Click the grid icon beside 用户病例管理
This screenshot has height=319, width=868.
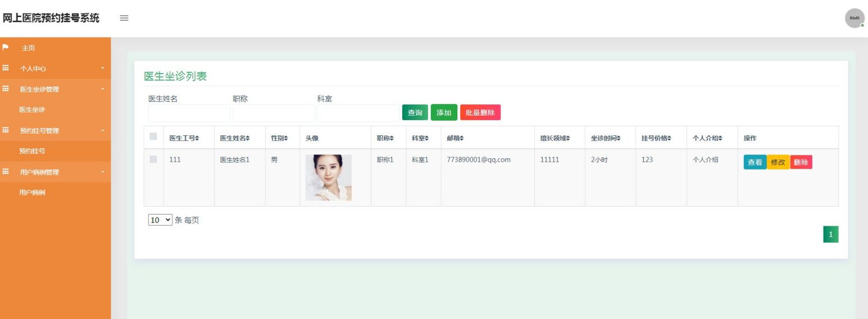6,172
